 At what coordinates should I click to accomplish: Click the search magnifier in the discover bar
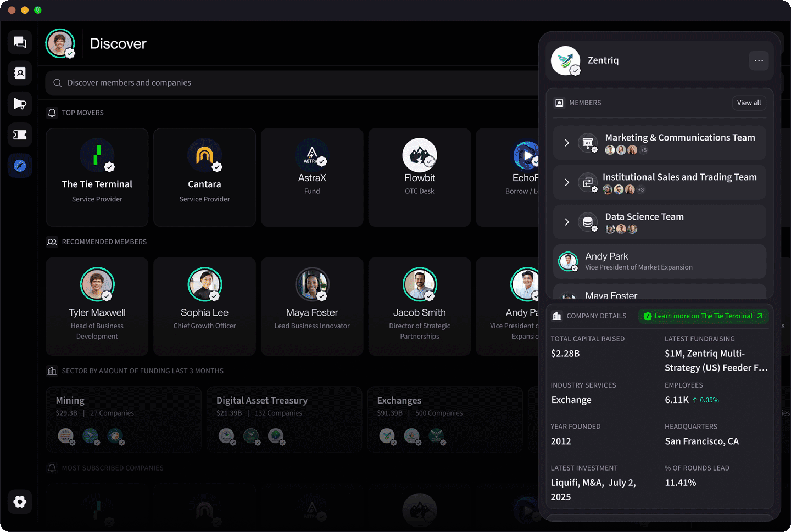coord(57,82)
